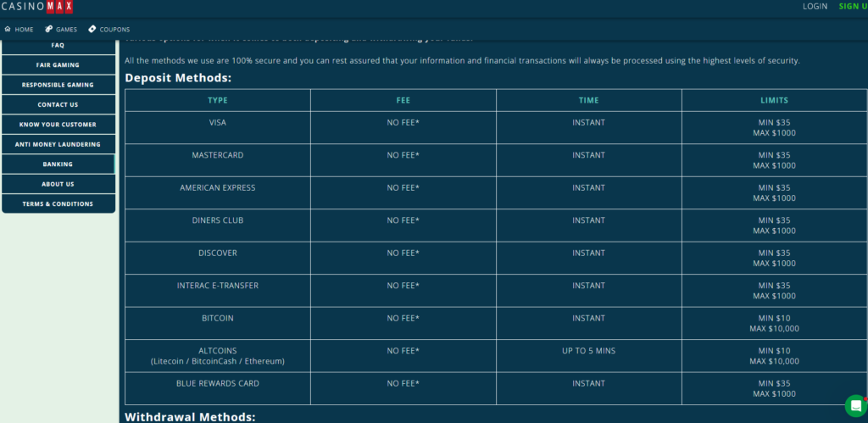This screenshot has width=868, height=423.
Task: Open Anti Money Laundering page
Action: 58,144
